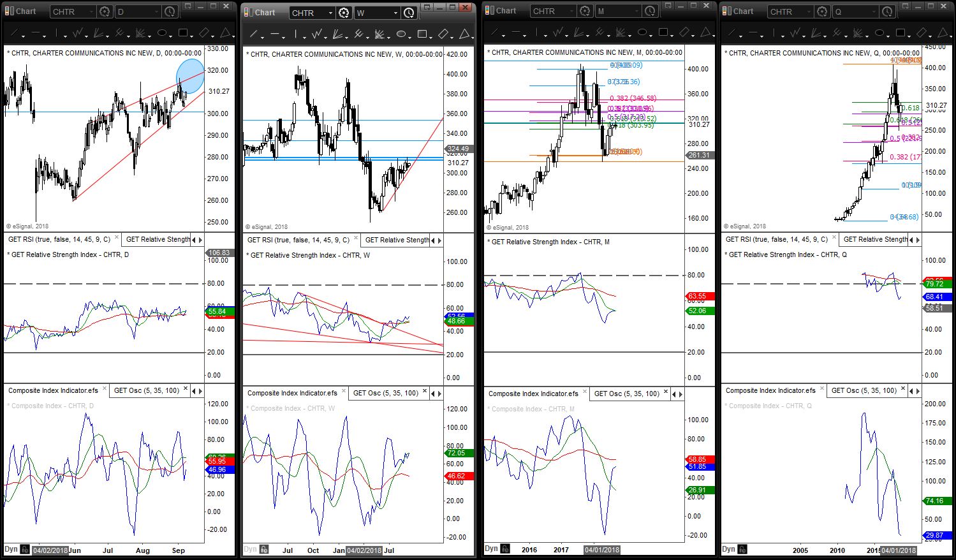
Task: Click the Dyn button in the quarterly chart
Action: click(728, 549)
